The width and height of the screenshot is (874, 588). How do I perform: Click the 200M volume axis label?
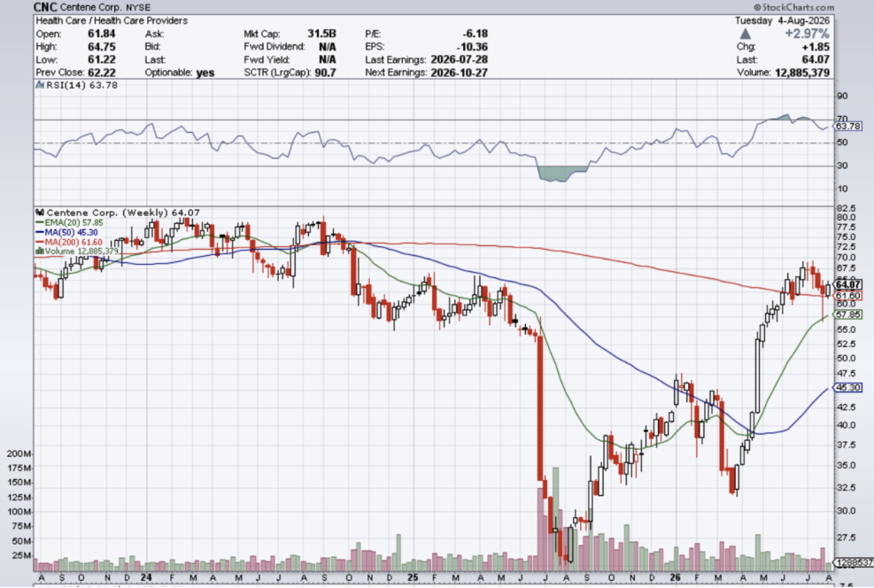(x=19, y=453)
